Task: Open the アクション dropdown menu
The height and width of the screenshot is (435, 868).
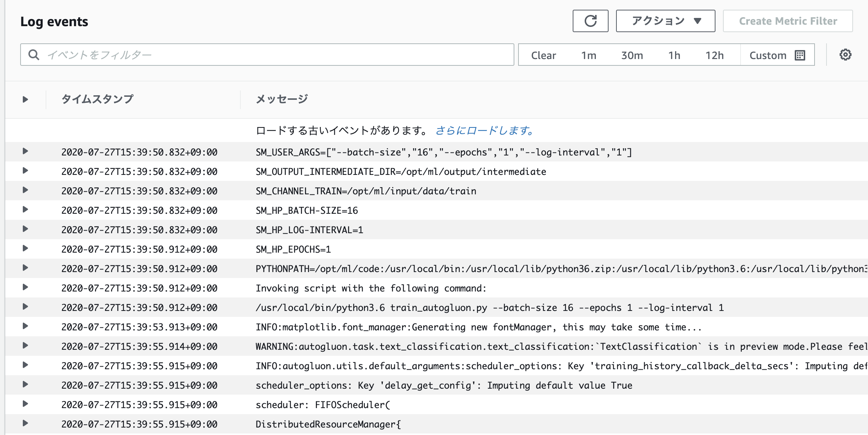Action: click(665, 21)
